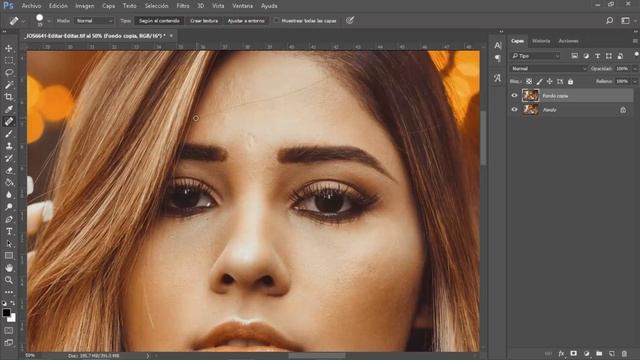Screen dimensions: 640x360
Task: Open the search icon in options bar
Action: click(609, 20)
